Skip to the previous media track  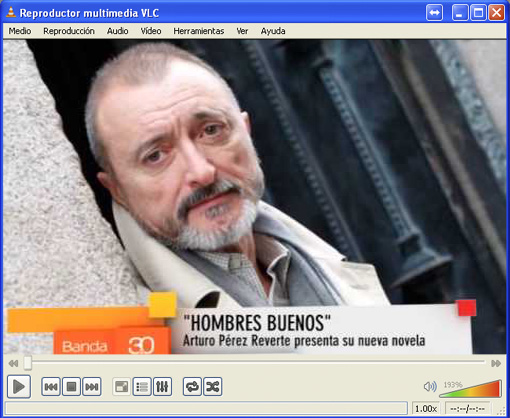[51, 387]
